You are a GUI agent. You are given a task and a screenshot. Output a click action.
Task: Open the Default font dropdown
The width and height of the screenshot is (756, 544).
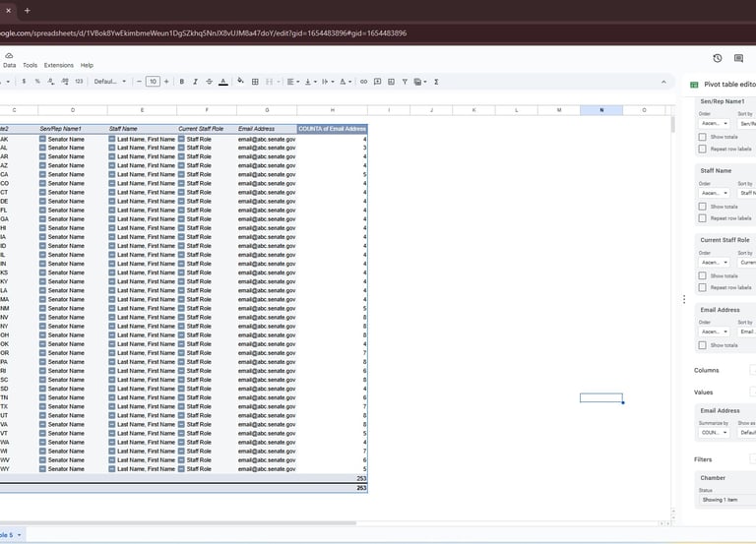(110, 82)
